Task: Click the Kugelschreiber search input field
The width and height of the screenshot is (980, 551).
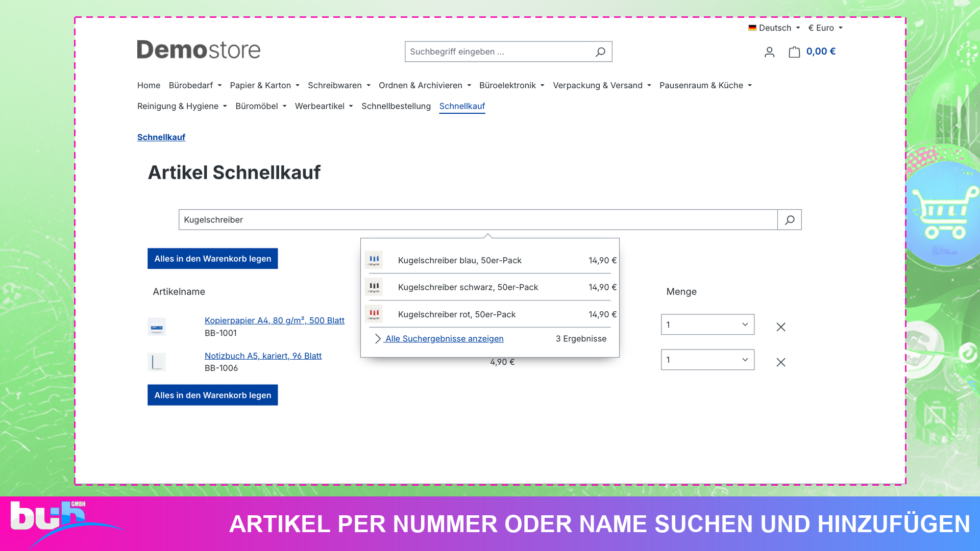Action: pos(478,220)
